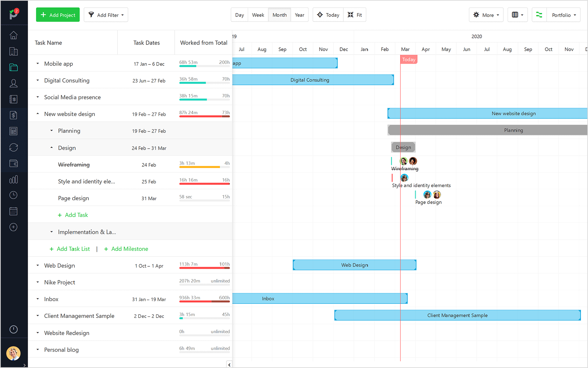Open the Calendar icon in the sidebar

point(13,211)
